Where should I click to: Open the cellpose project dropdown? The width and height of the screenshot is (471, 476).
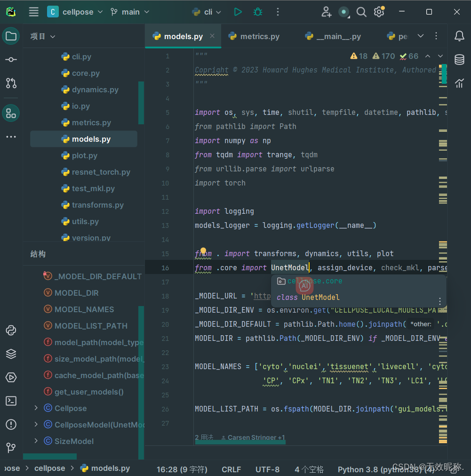[x=75, y=12]
